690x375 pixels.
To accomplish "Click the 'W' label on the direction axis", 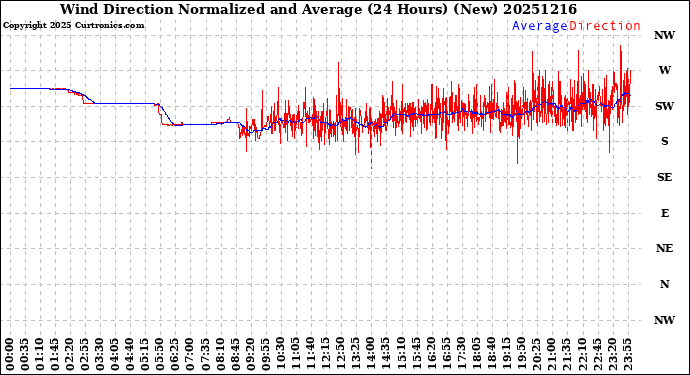I will coord(664,70).
